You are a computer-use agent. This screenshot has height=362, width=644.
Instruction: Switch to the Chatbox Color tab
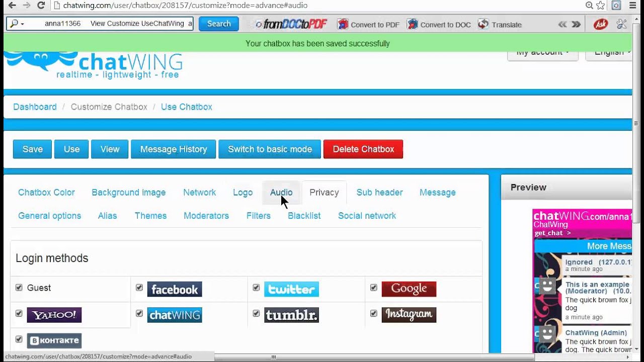click(46, 193)
